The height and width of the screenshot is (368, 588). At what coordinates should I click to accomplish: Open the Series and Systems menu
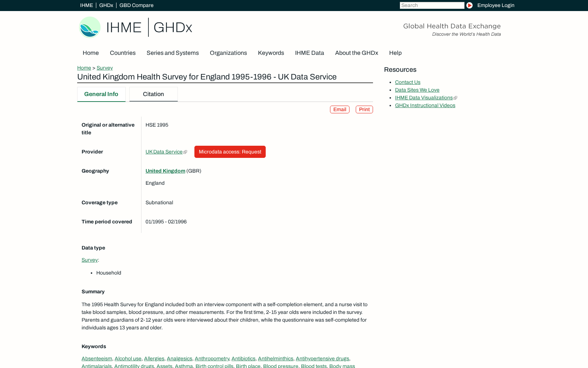click(x=173, y=53)
